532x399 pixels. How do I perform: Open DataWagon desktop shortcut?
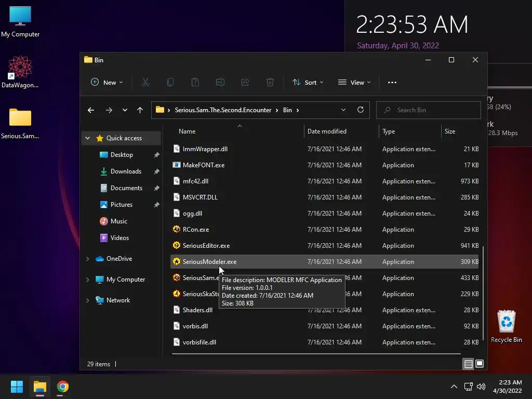pyautogui.click(x=20, y=72)
